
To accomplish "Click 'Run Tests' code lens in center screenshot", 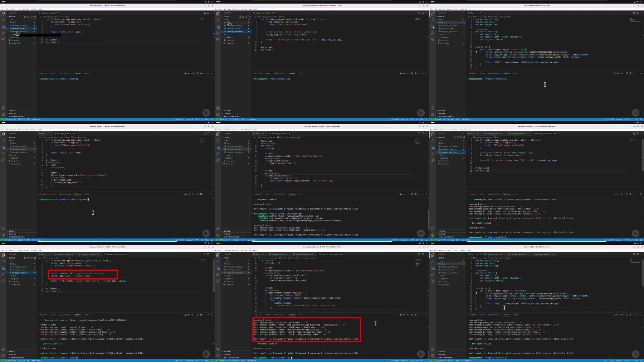I will pos(264,144).
